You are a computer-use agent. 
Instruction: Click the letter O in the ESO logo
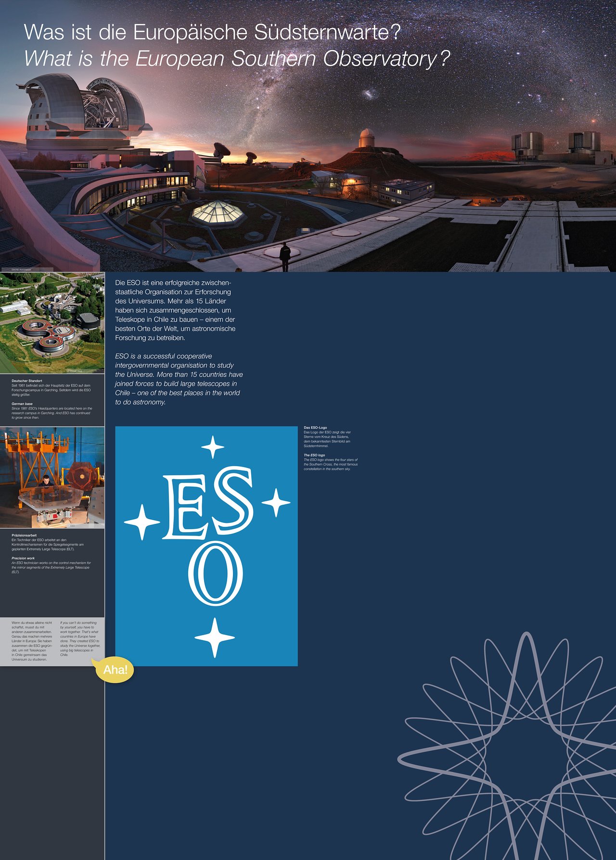tap(215, 574)
